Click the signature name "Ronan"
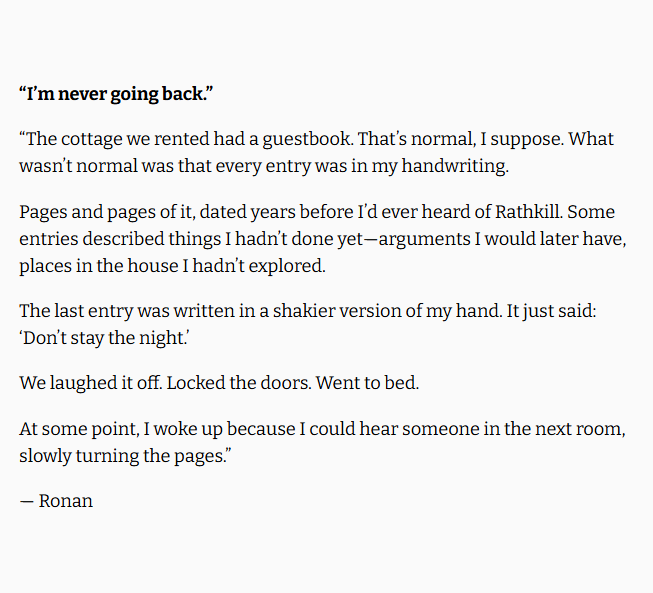The height and width of the screenshot is (593, 653). click(x=65, y=501)
